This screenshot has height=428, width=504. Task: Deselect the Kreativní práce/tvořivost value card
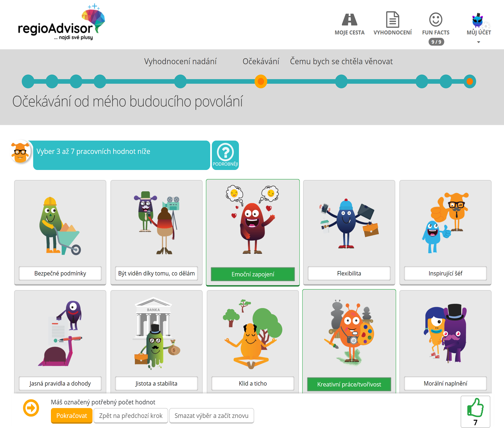[349, 341]
